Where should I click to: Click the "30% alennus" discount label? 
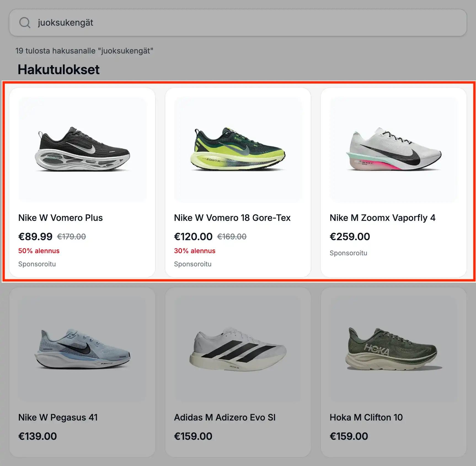point(194,251)
